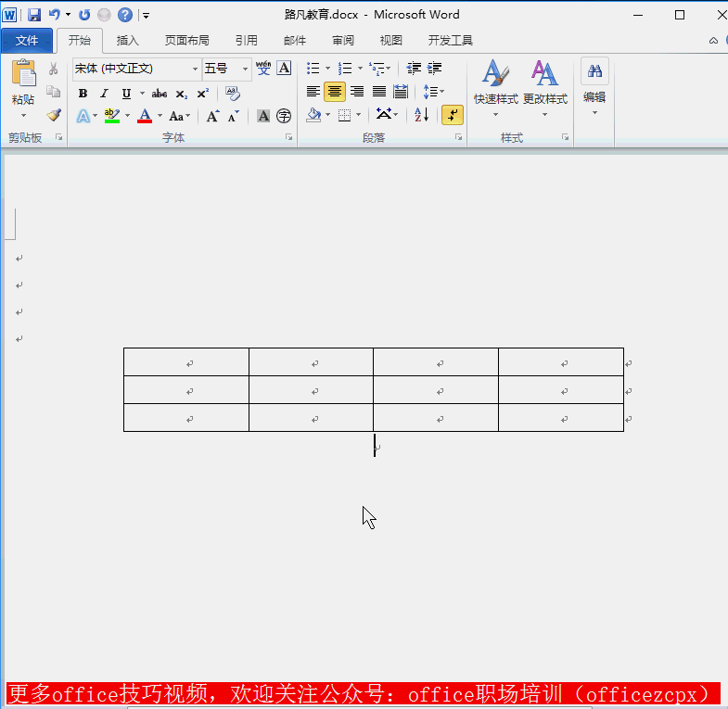Switch to 页面布局 Page Layout tab
The height and width of the screenshot is (709, 728).
coord(187,41)
